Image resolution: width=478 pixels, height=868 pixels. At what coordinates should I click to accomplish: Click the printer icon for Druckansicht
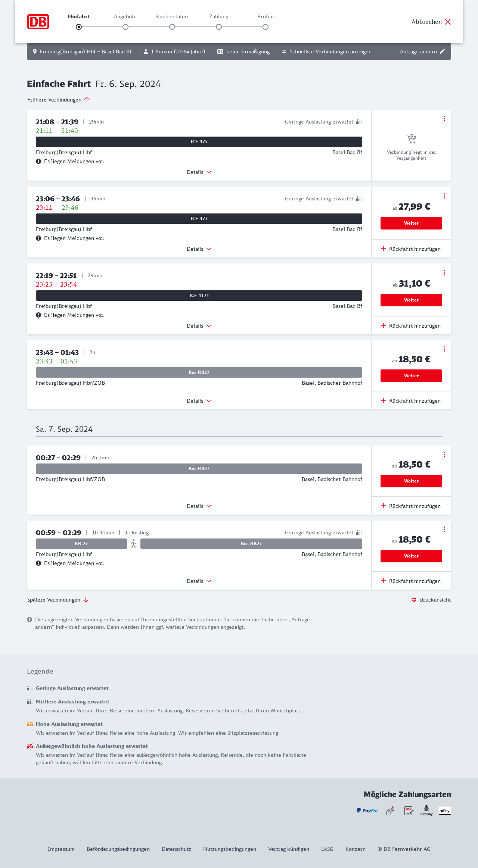pyautogui.click(x=414, y=600)
